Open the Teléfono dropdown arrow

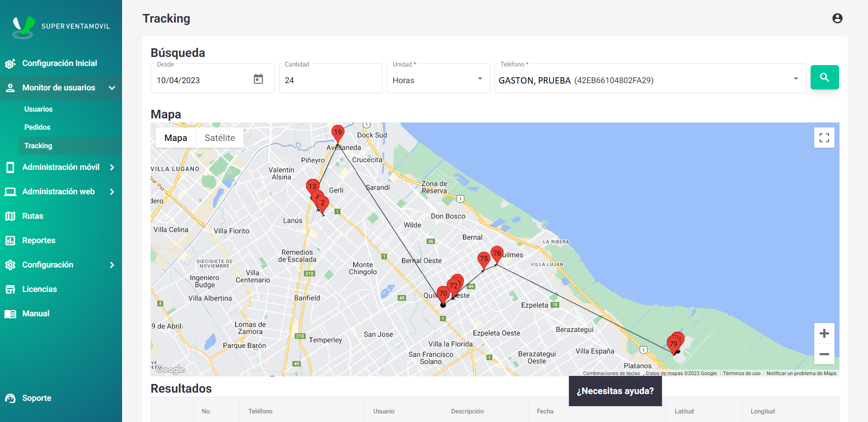point(796,79)
